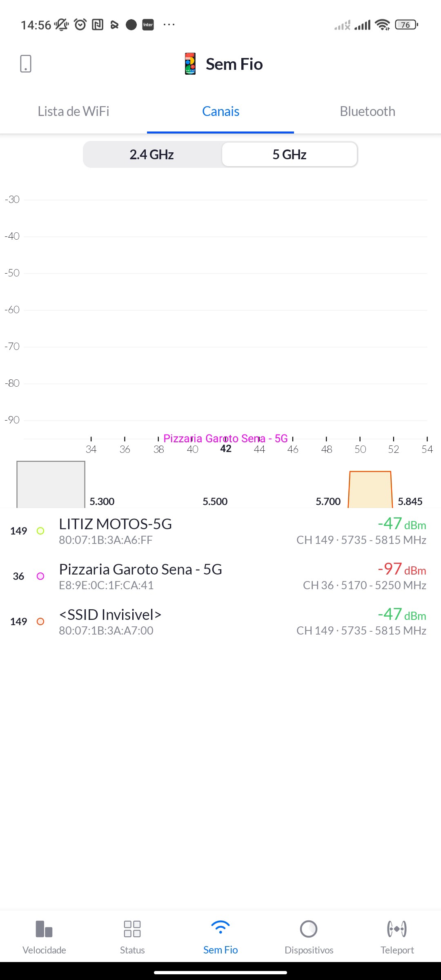Open the Bluetooth tab
This screenshot has width=441, height=980.
click(367, 111)
